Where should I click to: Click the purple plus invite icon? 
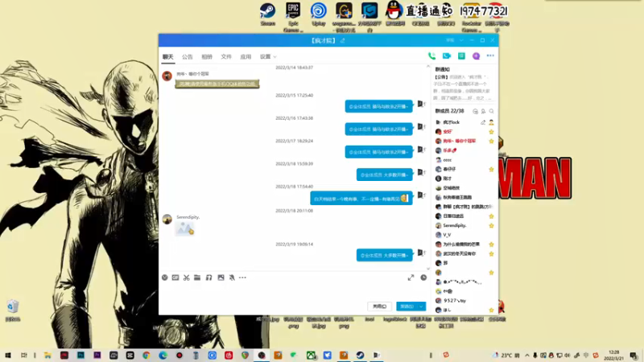click(476, 56)
